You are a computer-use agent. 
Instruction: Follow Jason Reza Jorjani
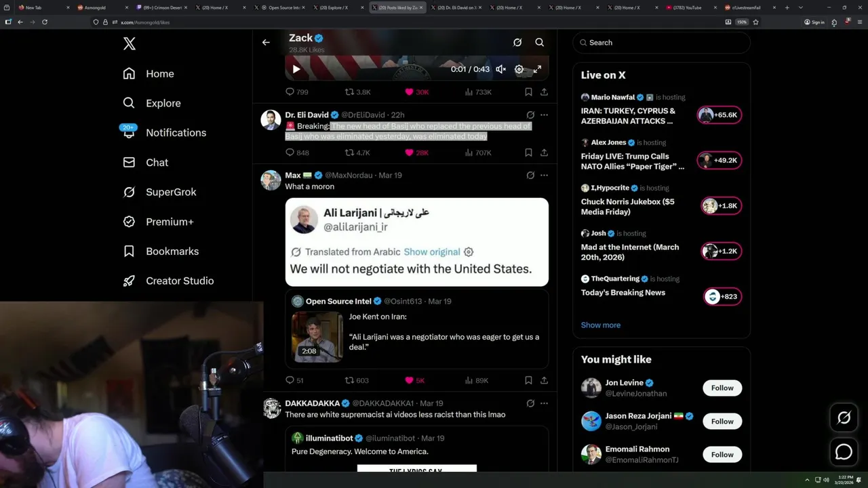point(722,421)
